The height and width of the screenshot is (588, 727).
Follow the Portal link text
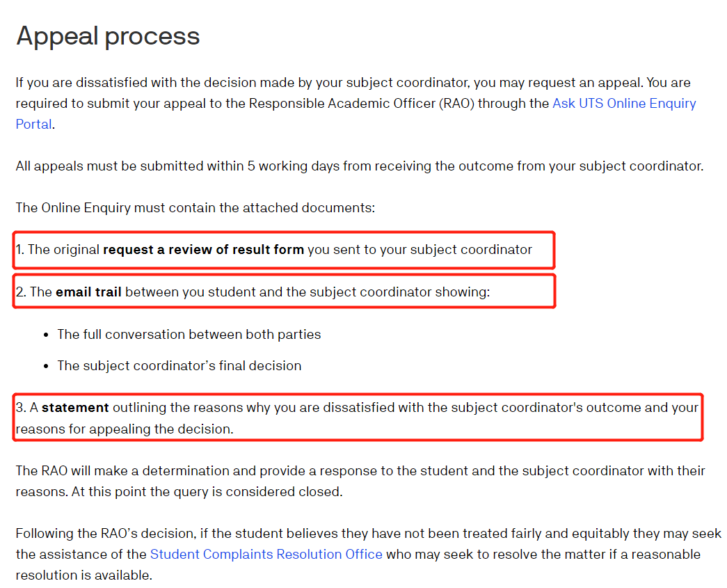pyautogui.click(x=34, y=125)
